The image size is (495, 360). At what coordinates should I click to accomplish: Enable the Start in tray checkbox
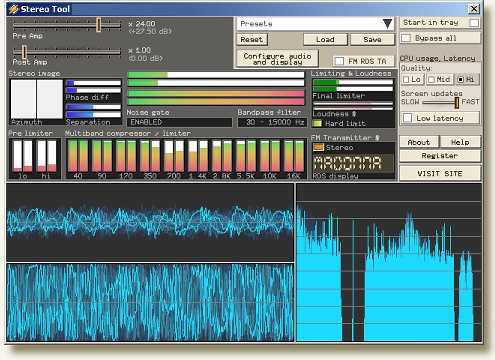point(474,23)
